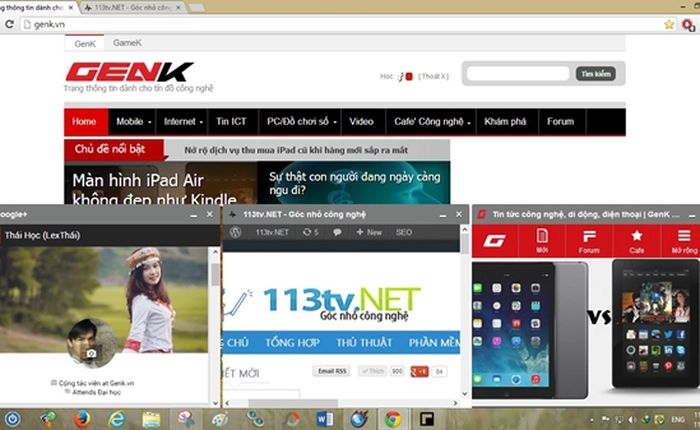Open Mở rộng hamburger menu in GenK panel
Image resolution: width=700 pixels, height=430 pixels.
(684, 241)
